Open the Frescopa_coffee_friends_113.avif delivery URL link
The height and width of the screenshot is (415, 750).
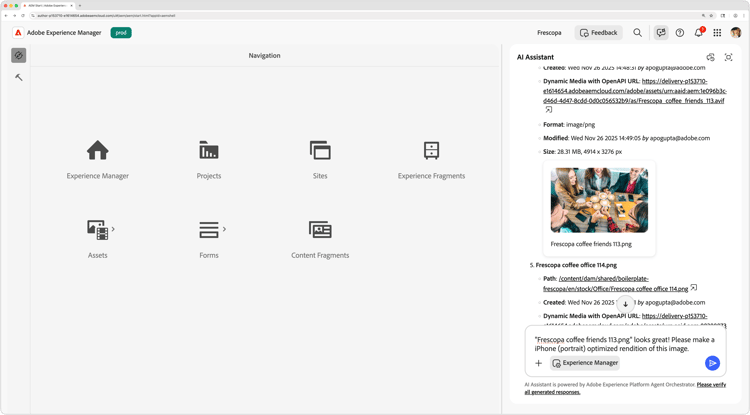(x=635, y=91)
